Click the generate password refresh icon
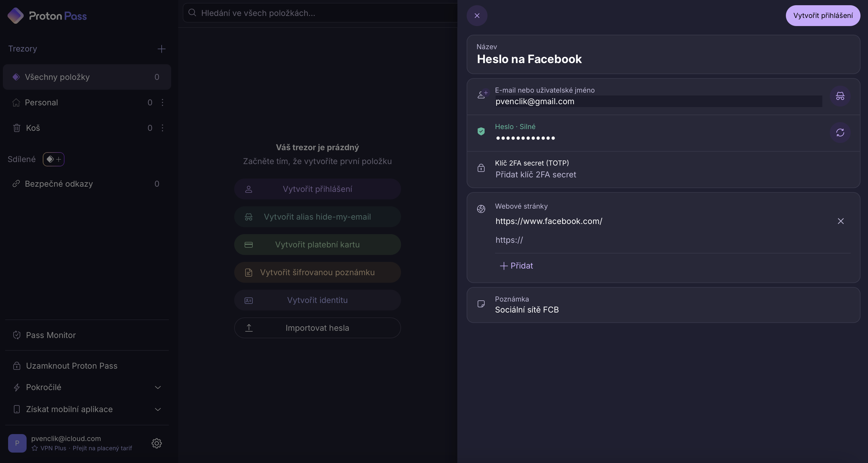The width and height of the screenshot is (868, 463). [840, 133]
